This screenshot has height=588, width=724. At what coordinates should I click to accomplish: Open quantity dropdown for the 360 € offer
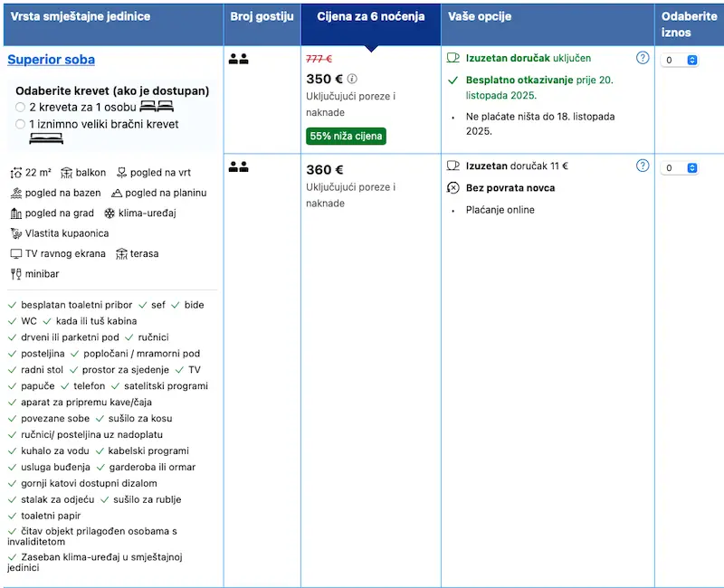680,168
